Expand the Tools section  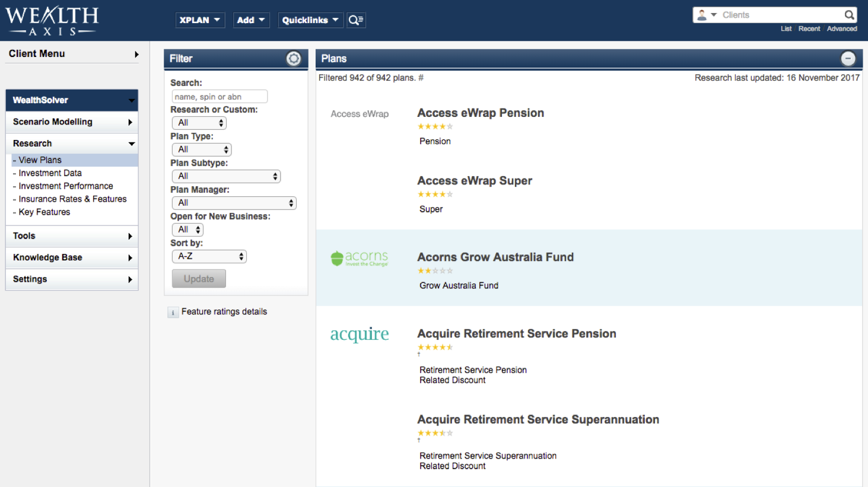(72, 236)
